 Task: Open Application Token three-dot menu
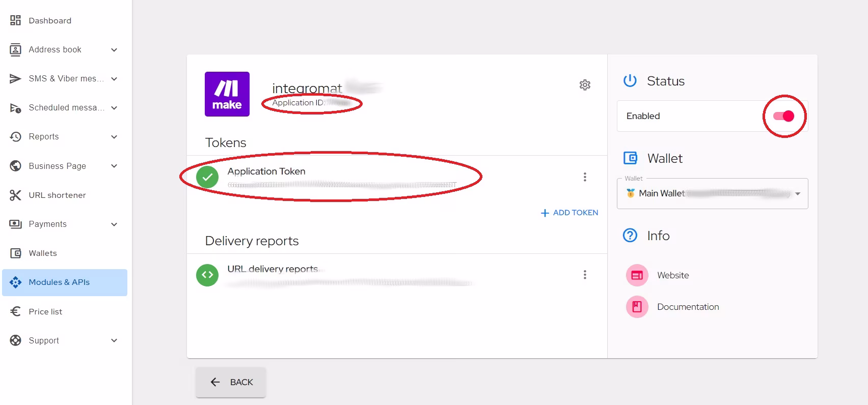(585, 177)
